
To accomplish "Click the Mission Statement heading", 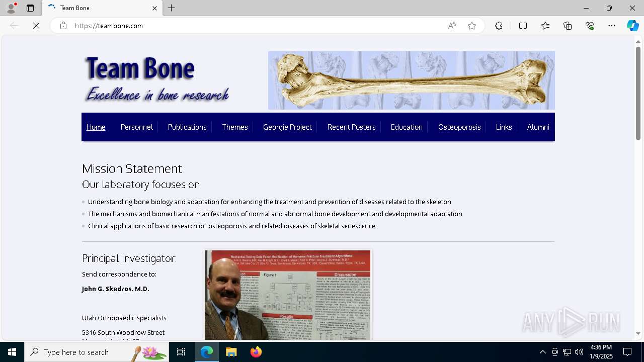I will pyautogui.click(x=132, y=168).
